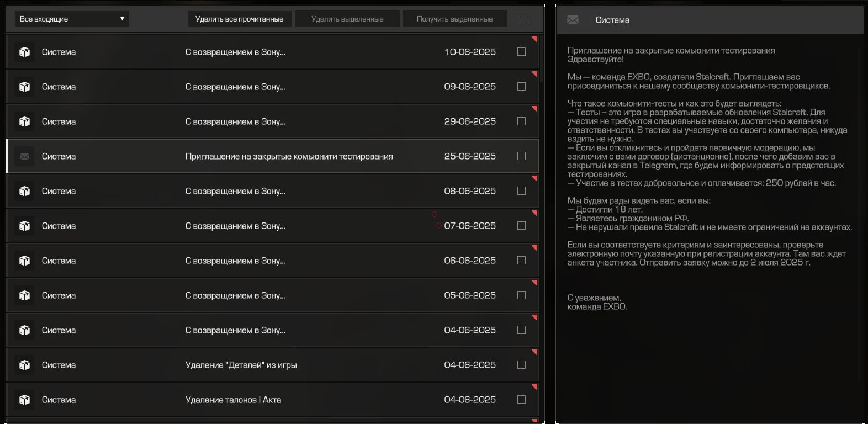Viewport: 868px width, 424px height.
Task: Click sender 'Система' in 'Удаление талонов I Акта' row
Action: 59,400
